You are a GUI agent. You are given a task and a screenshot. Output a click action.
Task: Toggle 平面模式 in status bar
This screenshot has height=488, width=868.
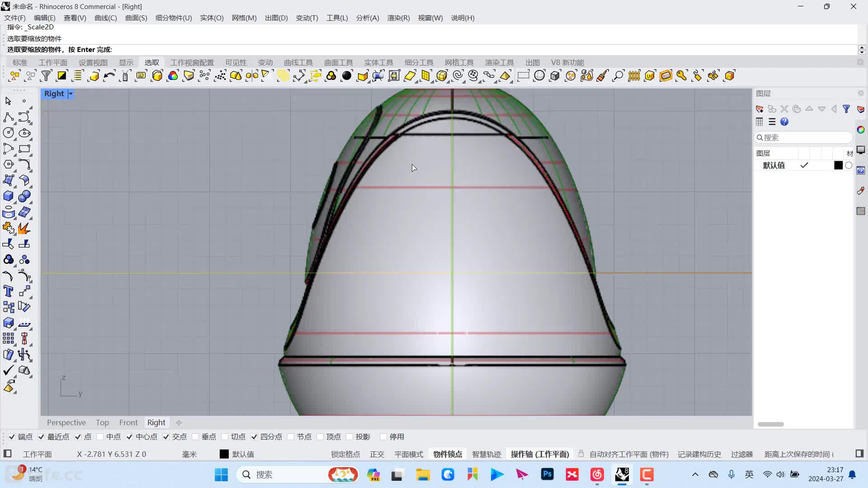tap(409, 454)
